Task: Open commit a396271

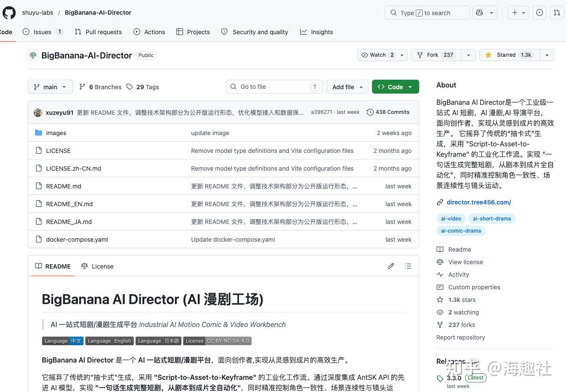Action: click(x=321, y=112)
